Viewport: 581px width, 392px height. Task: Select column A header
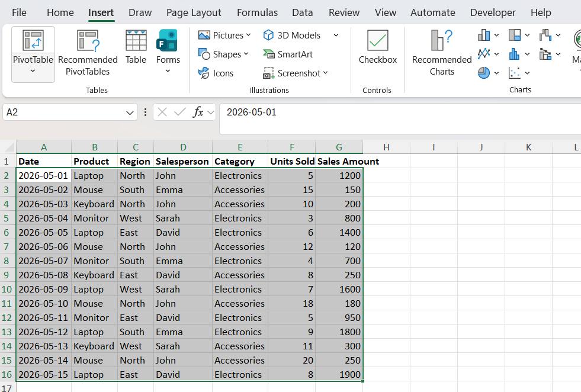point(44,147)
